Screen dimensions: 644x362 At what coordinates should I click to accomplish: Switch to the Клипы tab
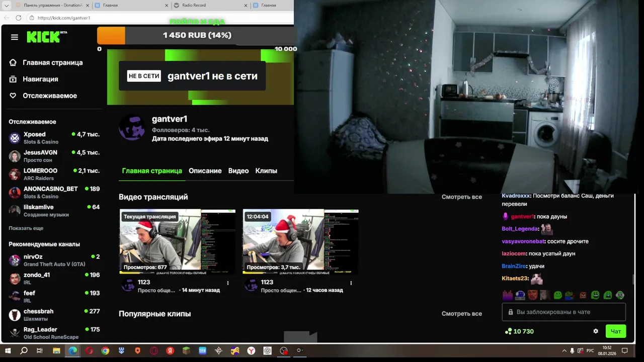266,171
